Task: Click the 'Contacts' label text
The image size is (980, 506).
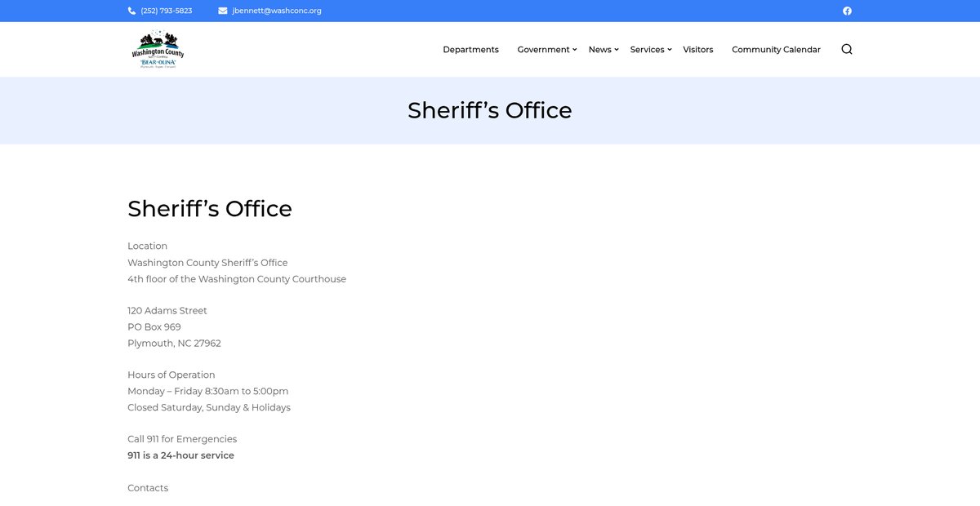Action: (x=148, y=488)
